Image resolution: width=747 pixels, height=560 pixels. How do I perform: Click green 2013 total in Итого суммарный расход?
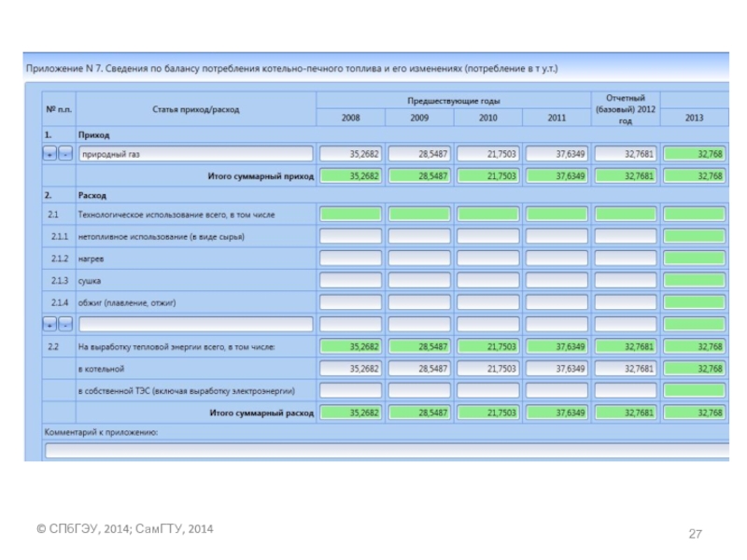pos(694,413)
